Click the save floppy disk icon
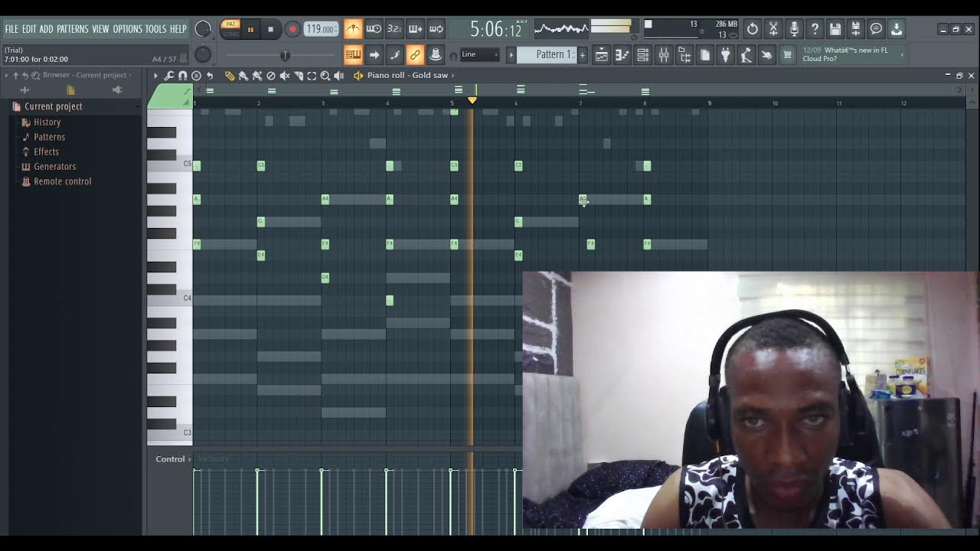This screenshot has width=980, height=551. (835, 29)
